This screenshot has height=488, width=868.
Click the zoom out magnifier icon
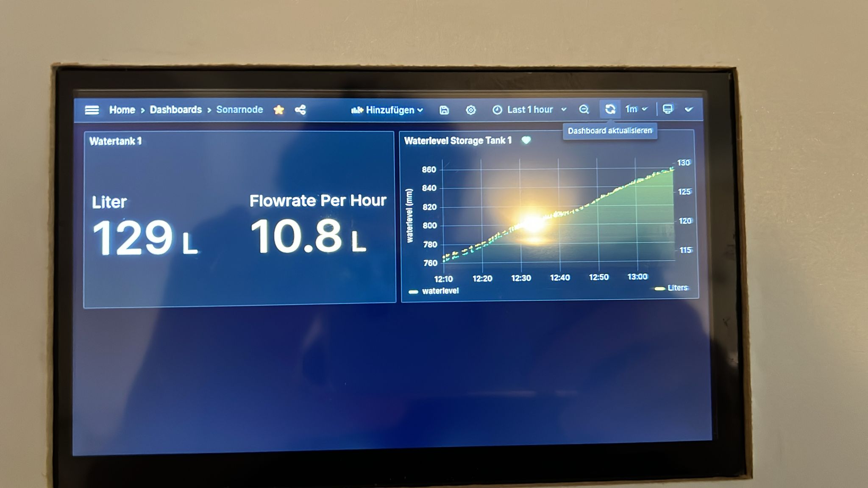584,110
